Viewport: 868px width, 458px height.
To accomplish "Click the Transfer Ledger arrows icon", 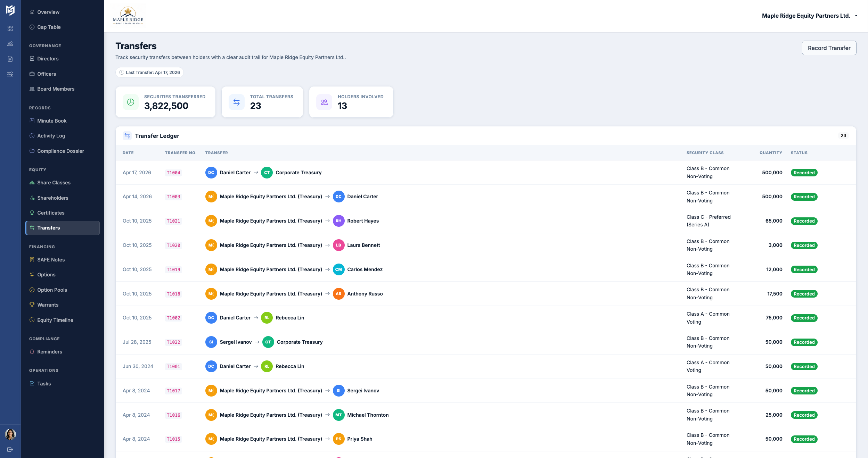I will pos(127,135).
